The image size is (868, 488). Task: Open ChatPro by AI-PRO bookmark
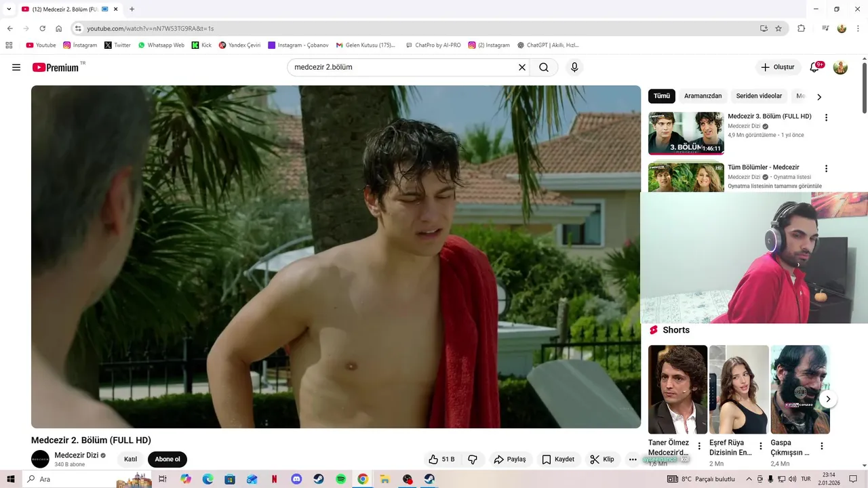point(433,45)
